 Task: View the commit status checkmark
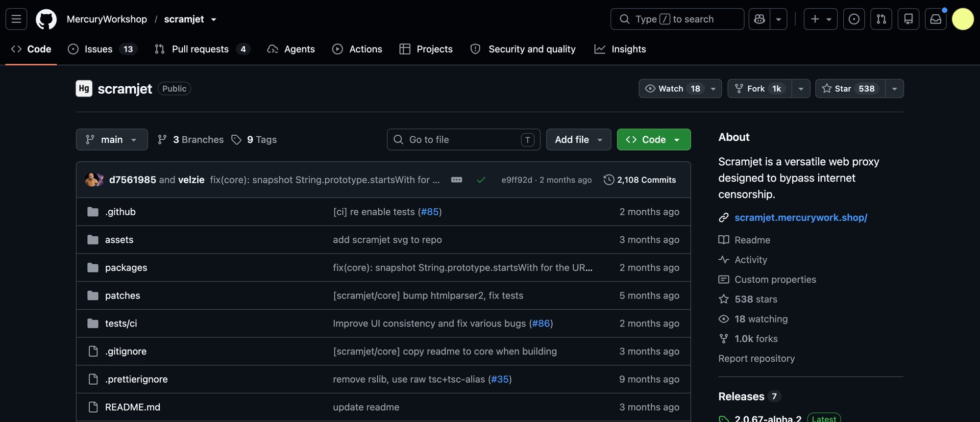tap(481, 180)
